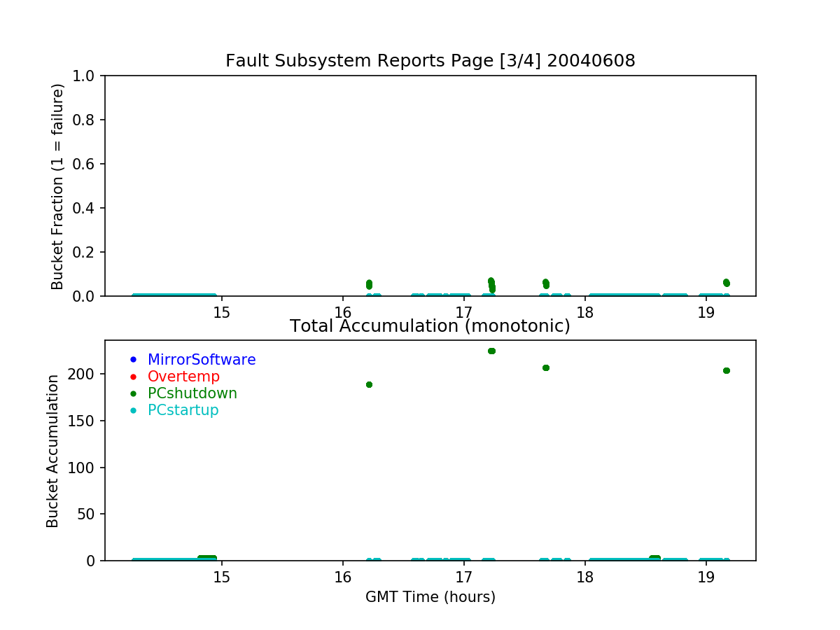Click the Bucket Accumulation y-axis label
Image resolution: width=840 pixels, height=630 pixels.
53,451
